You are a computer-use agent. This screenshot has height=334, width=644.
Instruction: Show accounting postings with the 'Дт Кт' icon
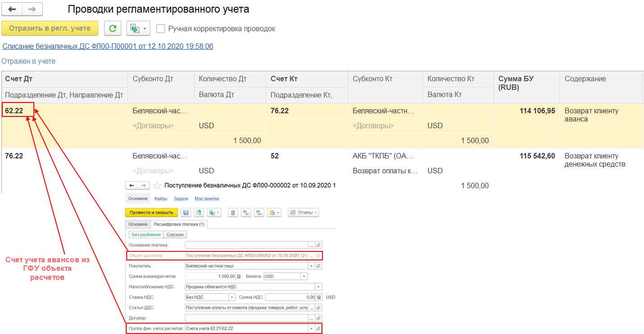(259, 213)
